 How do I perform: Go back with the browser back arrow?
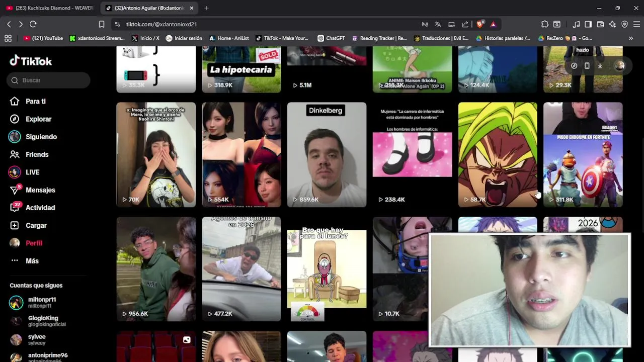pyautogui.click(x=9, y=24)
